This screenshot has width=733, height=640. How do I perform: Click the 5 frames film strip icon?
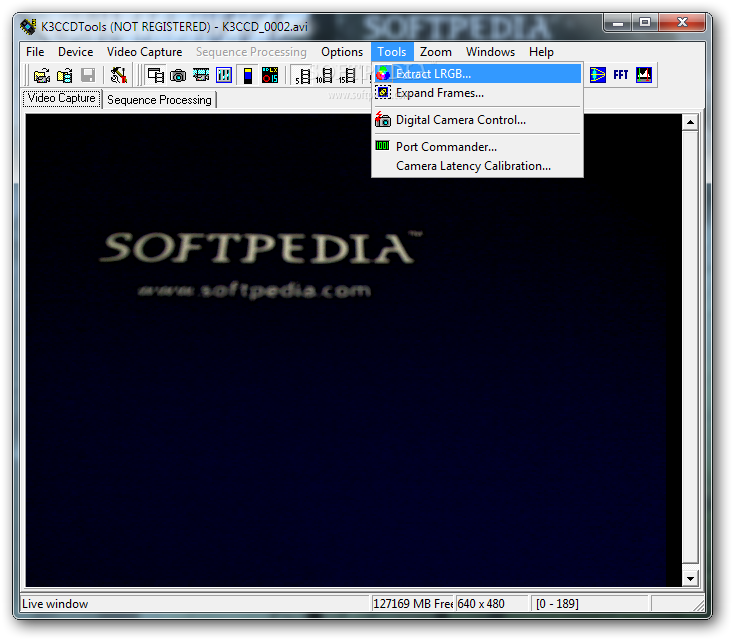[302, 76]
